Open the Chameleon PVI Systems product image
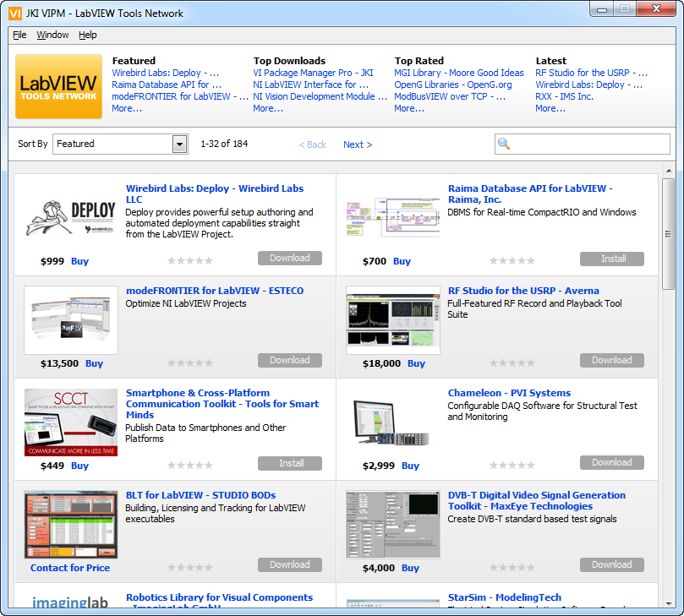This screenshot has height=616, width=684. tap(392, 422)
